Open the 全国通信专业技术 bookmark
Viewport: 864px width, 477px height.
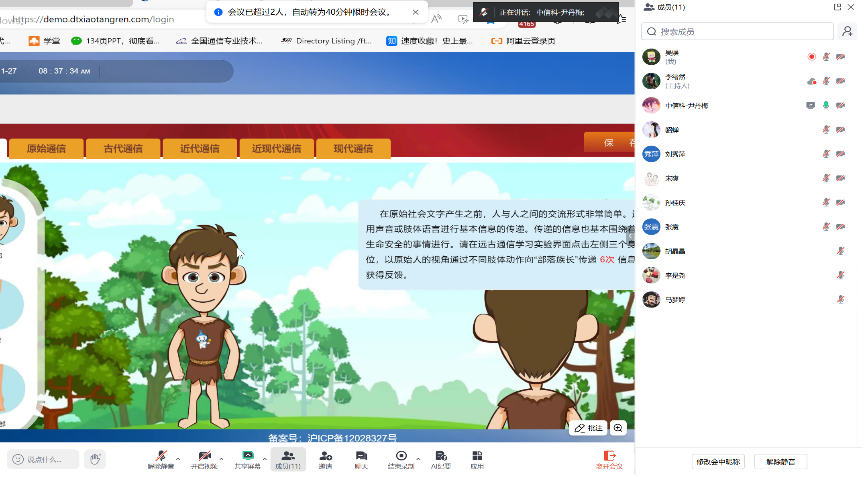pyautogui.click(x=219, y=41)
